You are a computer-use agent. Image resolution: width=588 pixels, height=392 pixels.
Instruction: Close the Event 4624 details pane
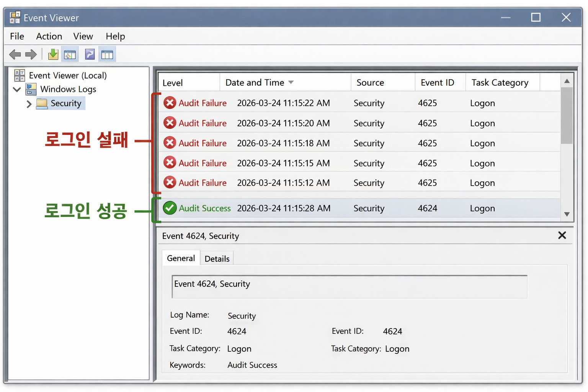(562, 235)
